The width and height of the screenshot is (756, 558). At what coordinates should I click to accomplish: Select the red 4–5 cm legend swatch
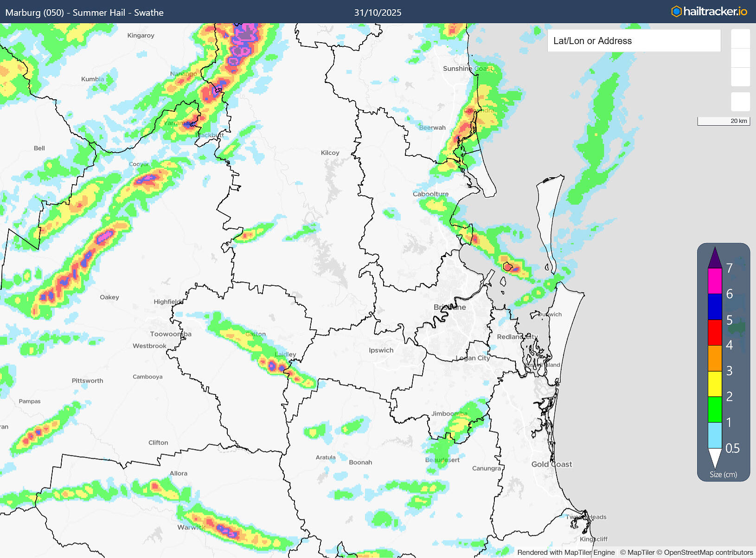pos(715,333)
